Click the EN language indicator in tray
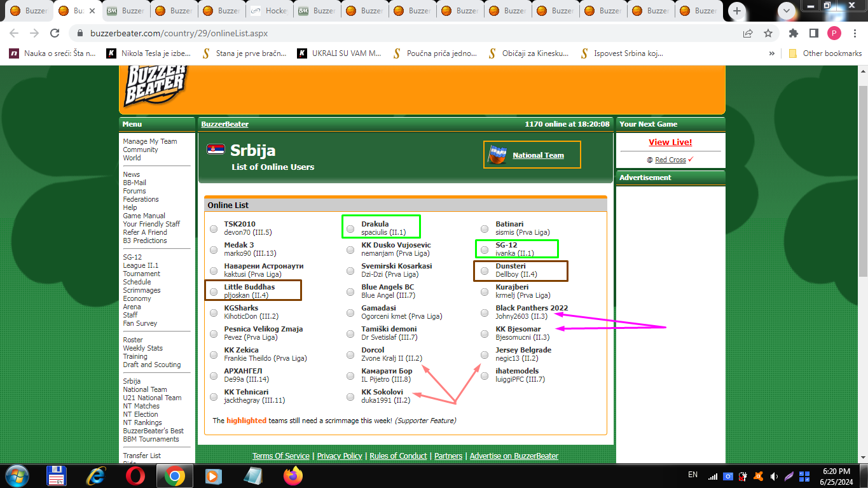 [693, 475]
